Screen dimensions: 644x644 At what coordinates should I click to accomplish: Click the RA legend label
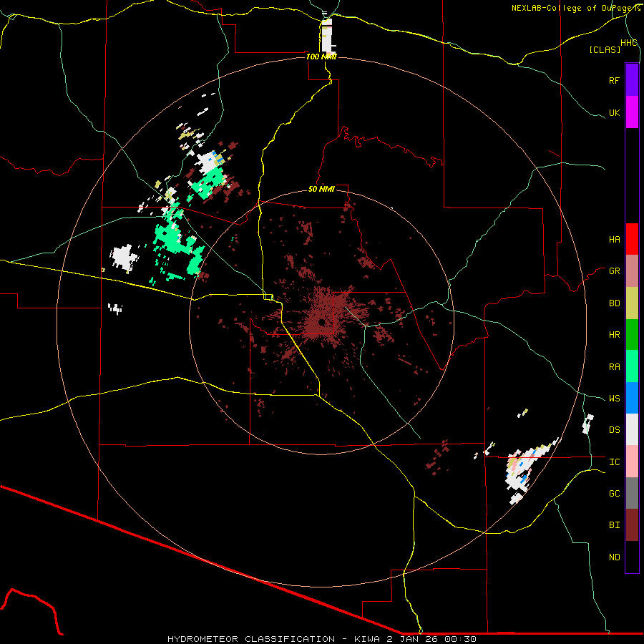click(614, 367)
